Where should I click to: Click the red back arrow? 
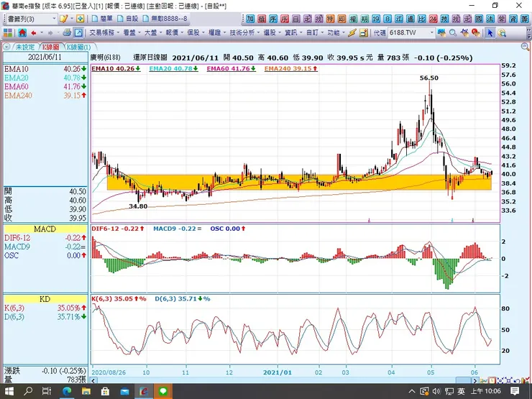click(x=34, y=33)
